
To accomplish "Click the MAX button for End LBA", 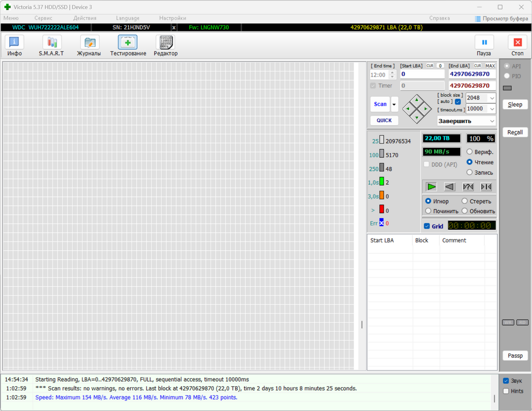I will [490, 66].
